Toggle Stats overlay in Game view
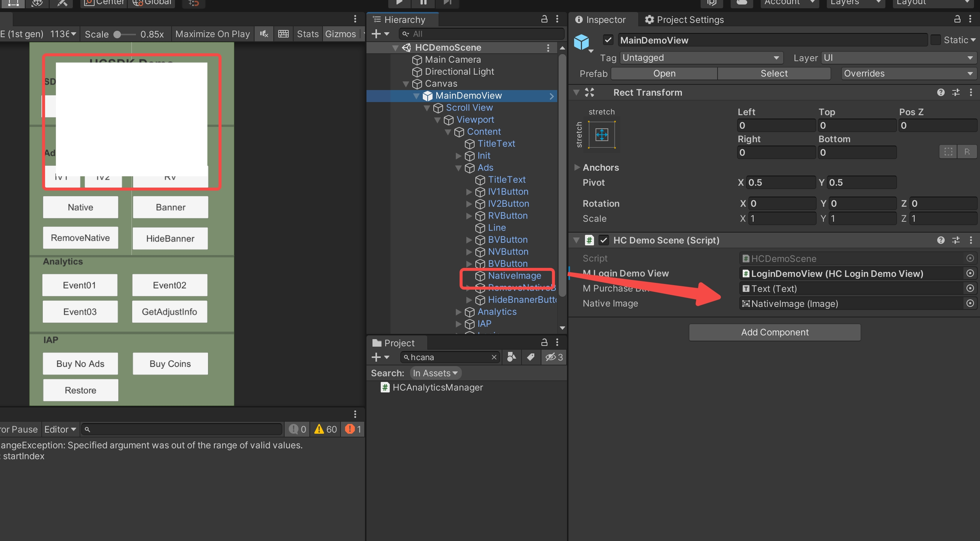Screen dimensions: 980x541 [308, 34]
